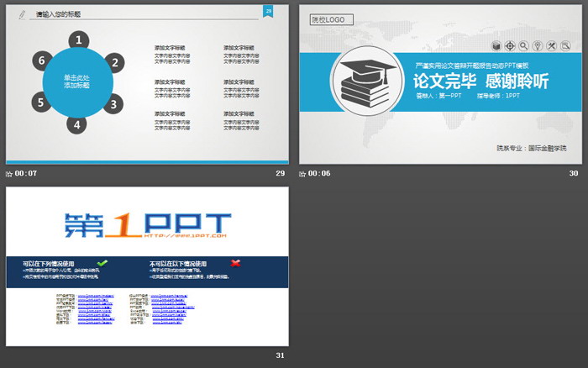This screenshot has width=588, height=368.
Task: Click the 论文完毕 感谢聆听 title text
Action: point(481,81)
